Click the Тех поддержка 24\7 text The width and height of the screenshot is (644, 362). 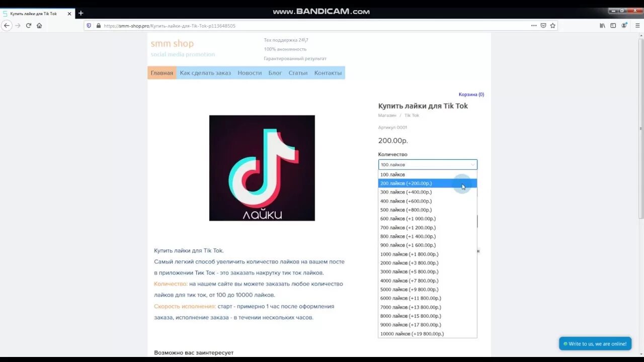pyautogui.click(x=286, y=40)
